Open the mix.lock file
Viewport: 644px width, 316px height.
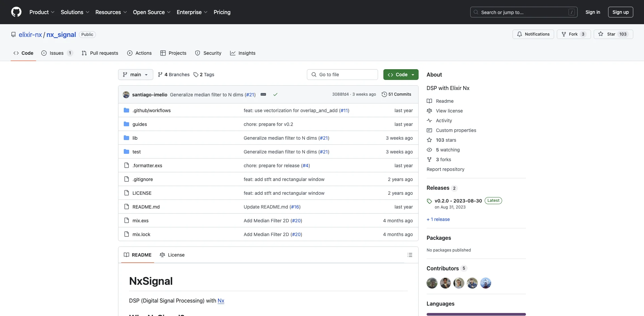coord(141,234)
